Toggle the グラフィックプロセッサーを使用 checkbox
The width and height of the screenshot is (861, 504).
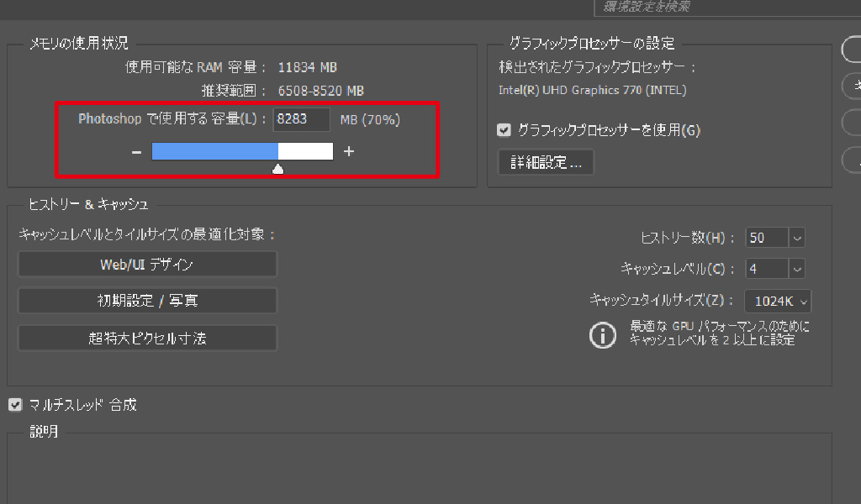pyautogui.click(x=504, y=130)
